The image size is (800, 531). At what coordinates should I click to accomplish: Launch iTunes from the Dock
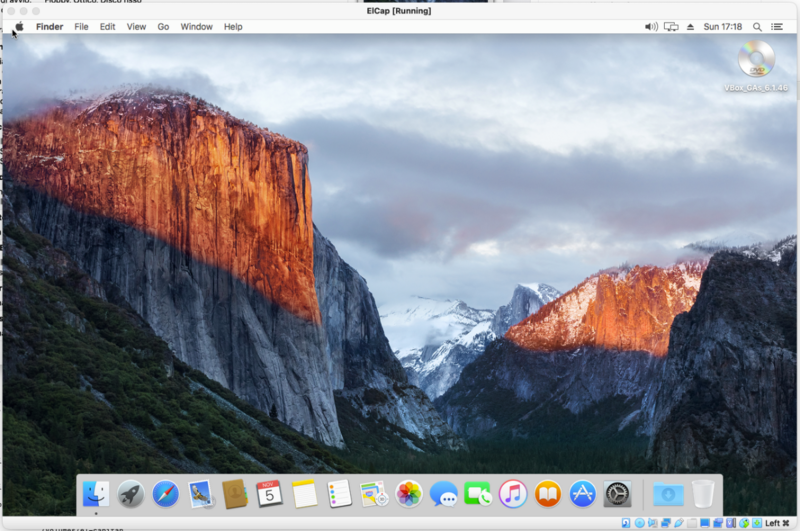(x=513, y=493)
